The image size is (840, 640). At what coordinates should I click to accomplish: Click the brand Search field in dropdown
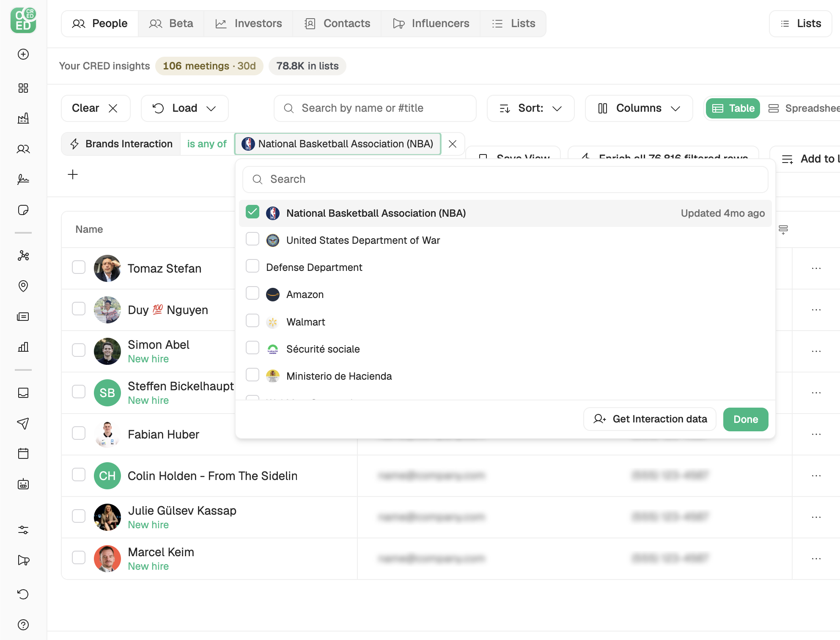[505, 179]
